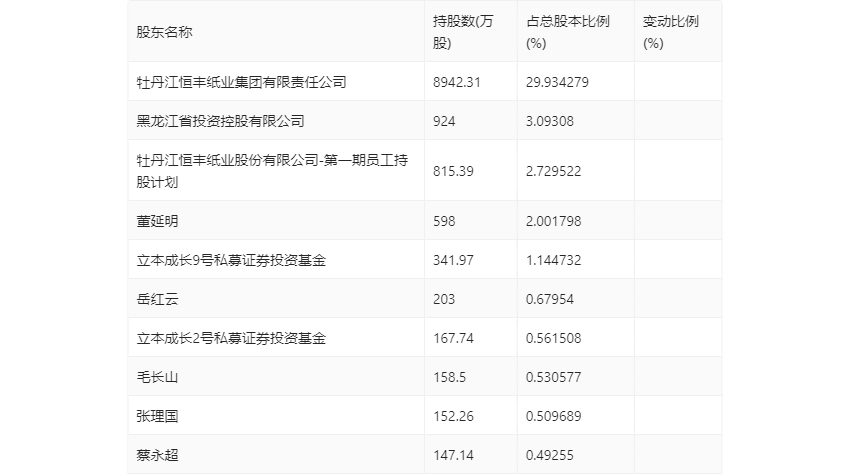This screenshot has width=850, height=474.
Task: Select 牡丹江恒丰纸业集团有限责任公司 shareholder name
Action: tap(241, 82)
